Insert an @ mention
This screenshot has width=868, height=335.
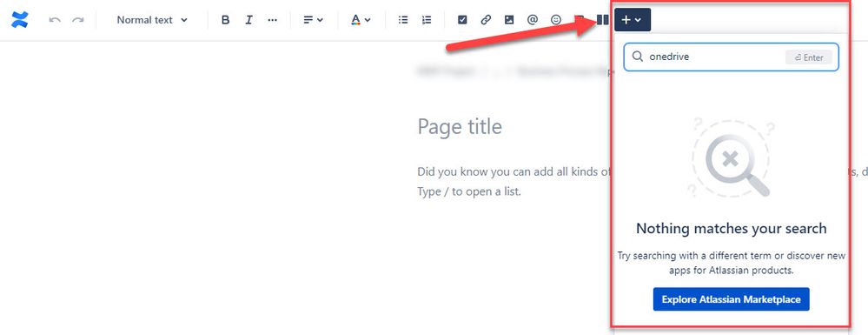click(532, 20)
